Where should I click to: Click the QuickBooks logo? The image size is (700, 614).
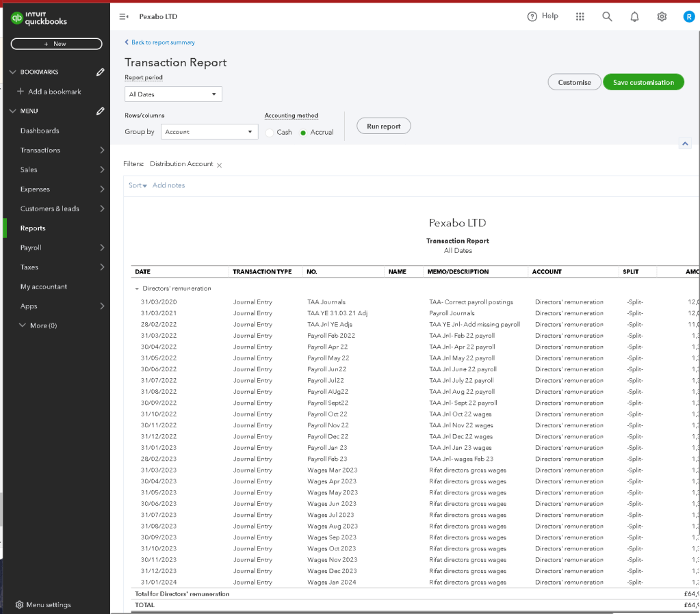pyautogui.click(x=39, y=18)
